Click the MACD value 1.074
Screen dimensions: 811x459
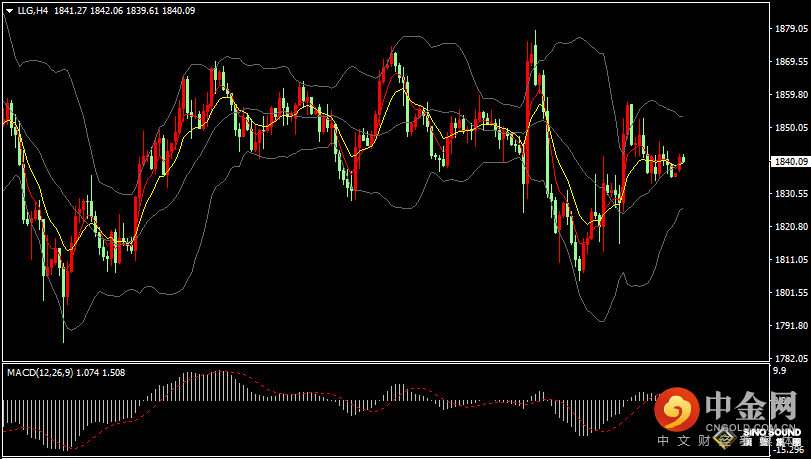pyautogui.click(x=88, y=373)
